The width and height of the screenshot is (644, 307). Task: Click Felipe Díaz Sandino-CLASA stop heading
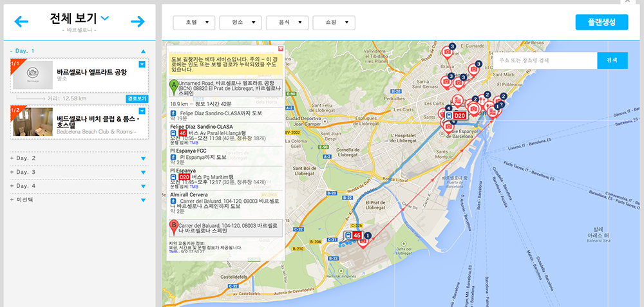pos(201,127)
